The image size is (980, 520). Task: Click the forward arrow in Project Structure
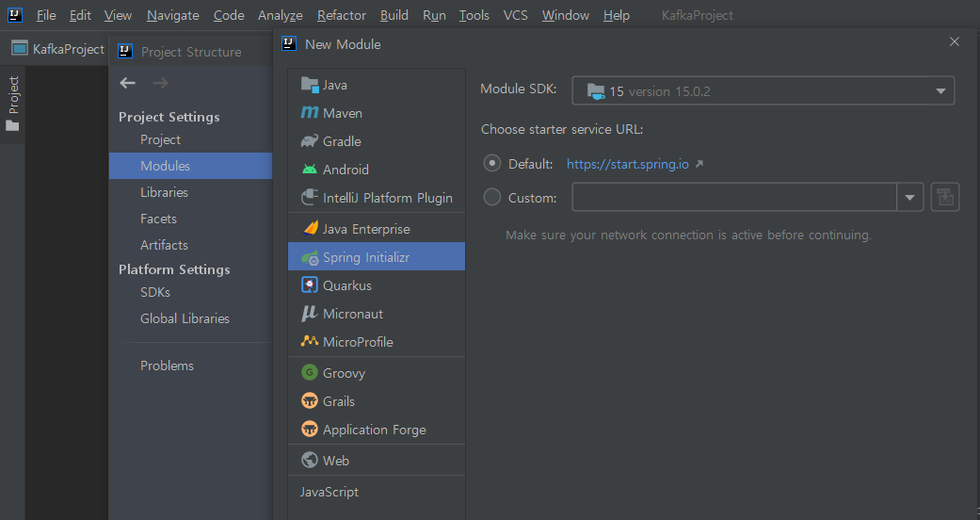pos(161,83)
